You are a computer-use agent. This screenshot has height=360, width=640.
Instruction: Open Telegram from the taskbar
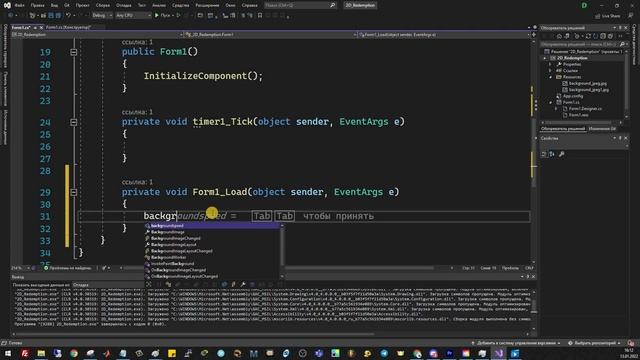point(384,353)
